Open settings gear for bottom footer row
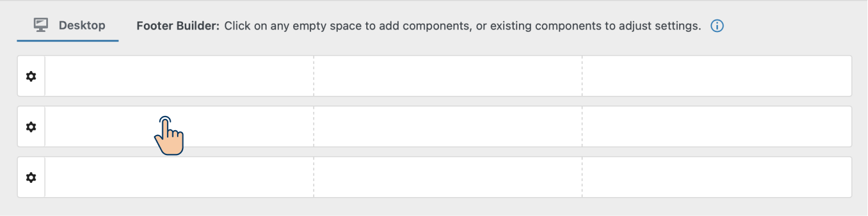Viewport: 868px width, 216px height. tap(31, 177)
